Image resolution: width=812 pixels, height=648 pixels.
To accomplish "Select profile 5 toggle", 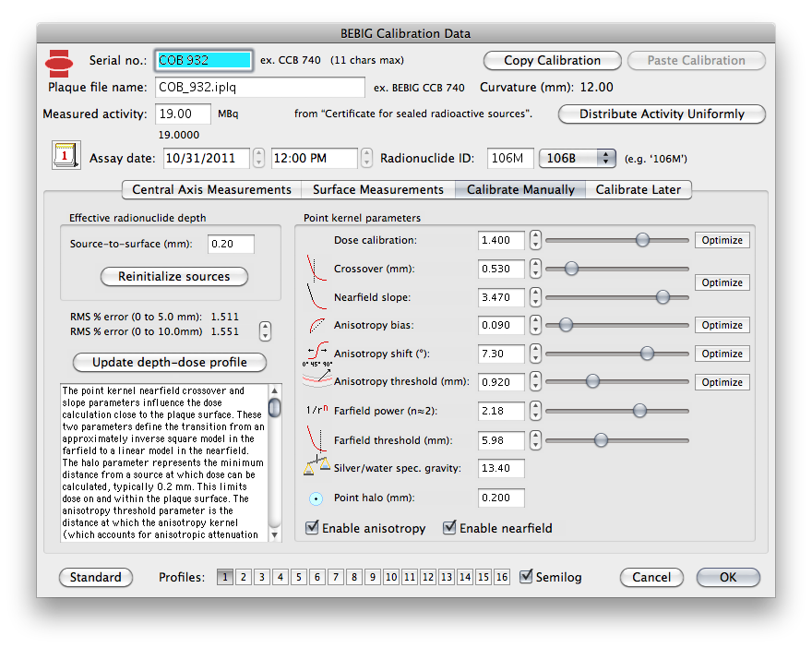I will click(299, 577).
